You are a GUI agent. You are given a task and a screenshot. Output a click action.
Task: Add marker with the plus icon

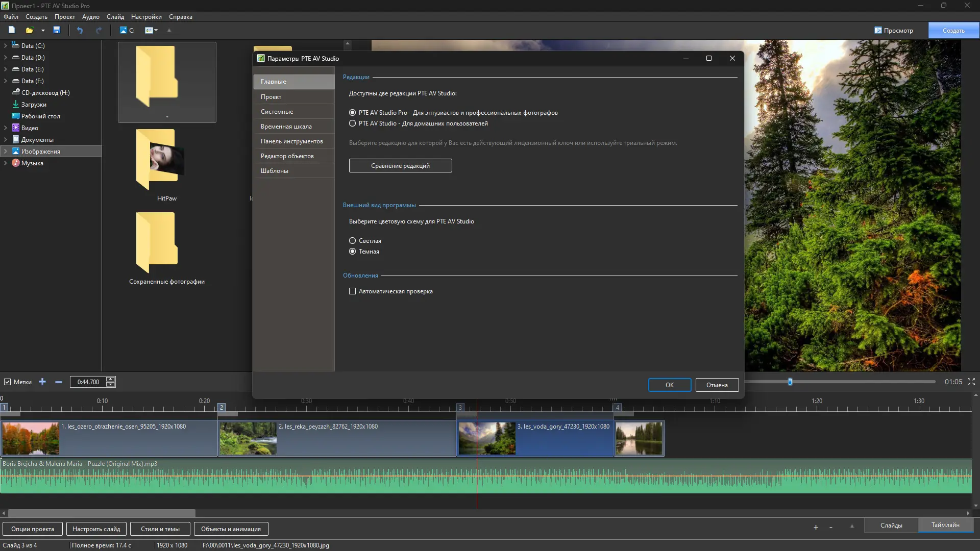point(42,382)
